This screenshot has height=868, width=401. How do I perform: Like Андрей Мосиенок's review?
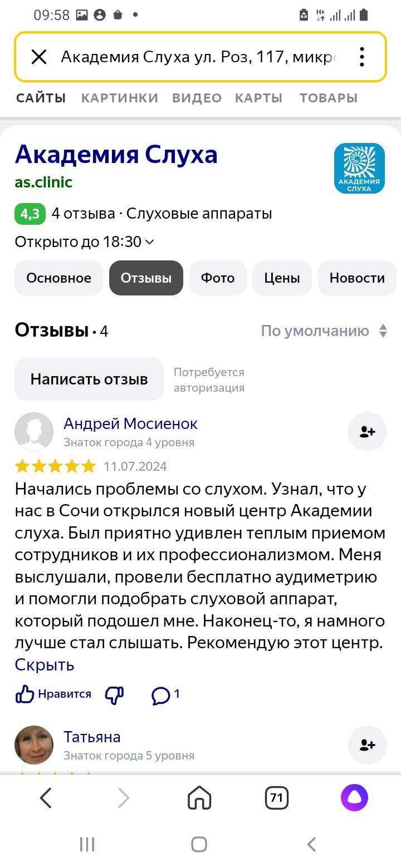point(53,694)
